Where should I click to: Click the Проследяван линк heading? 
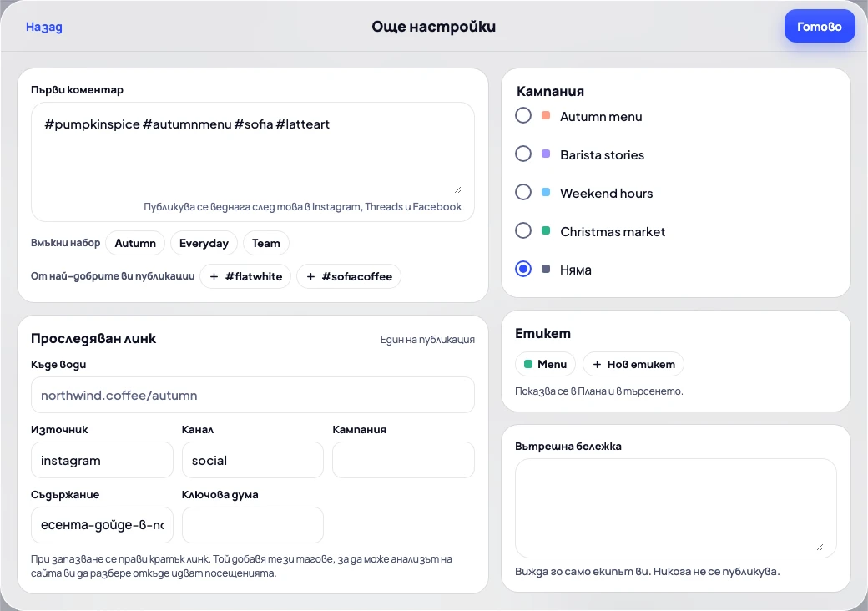pyautogui.click(x=93, y=338)
